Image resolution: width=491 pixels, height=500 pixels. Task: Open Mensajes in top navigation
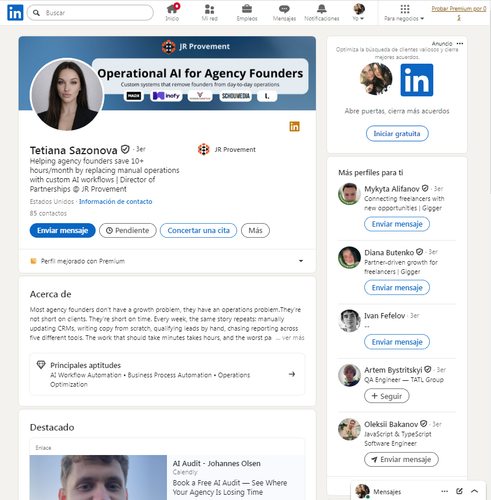coord(284,13)
